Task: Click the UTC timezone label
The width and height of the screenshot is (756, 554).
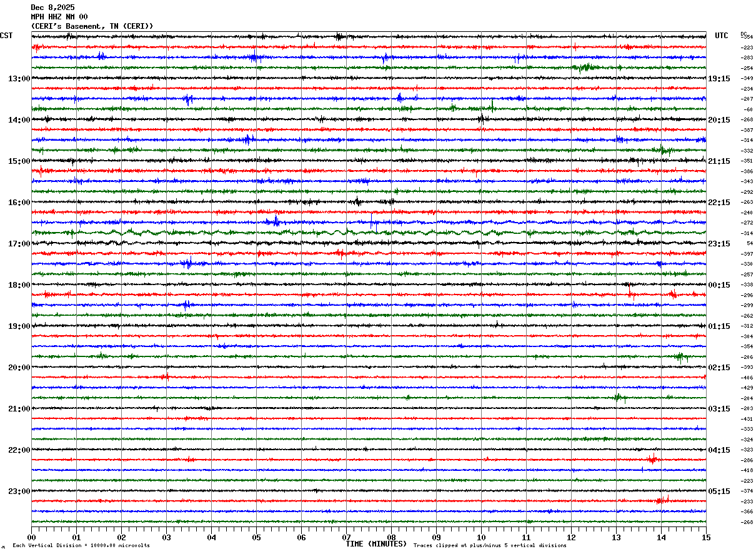Action: tap(722, 36)
